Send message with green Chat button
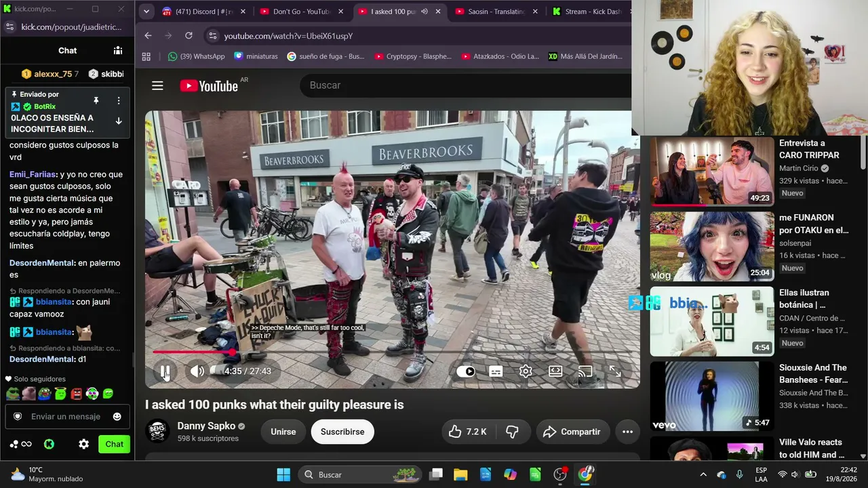Viewport: 868px width, 488px height. tap(114, 444)
